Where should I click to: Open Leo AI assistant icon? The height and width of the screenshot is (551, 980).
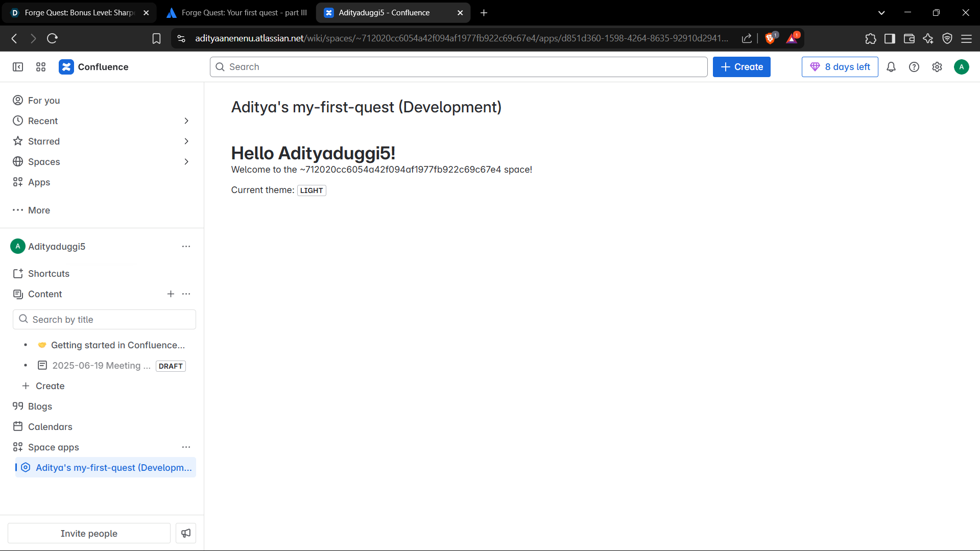(x=928, y=38)
